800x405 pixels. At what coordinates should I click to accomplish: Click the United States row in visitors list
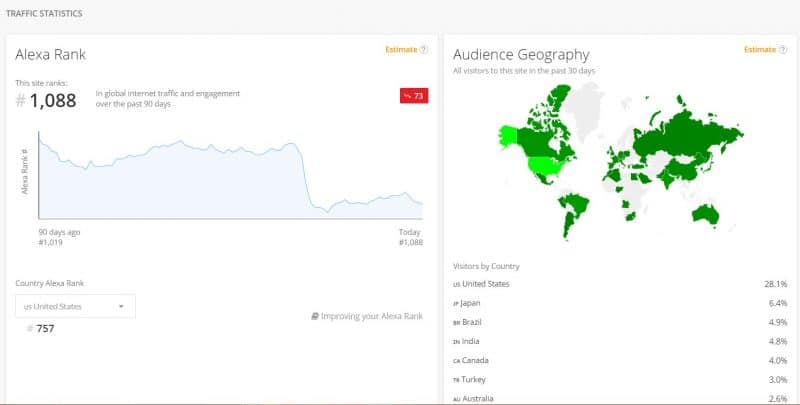point(620,284)
